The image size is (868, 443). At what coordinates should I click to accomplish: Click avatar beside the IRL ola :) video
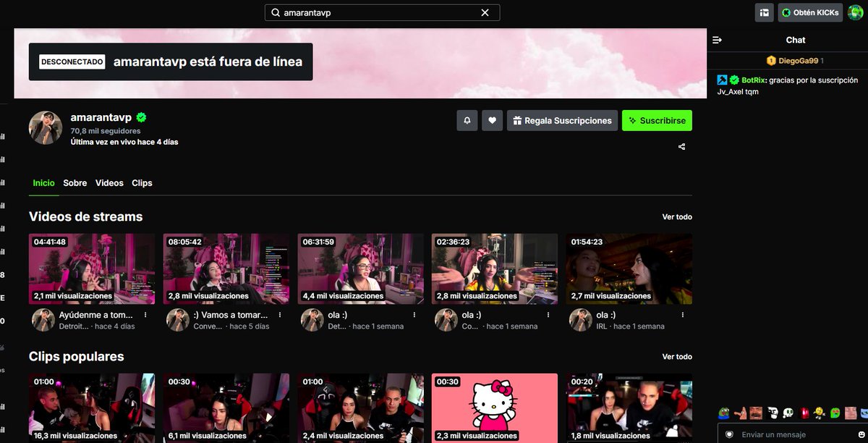pyautogui.click(x=581, y=320)
